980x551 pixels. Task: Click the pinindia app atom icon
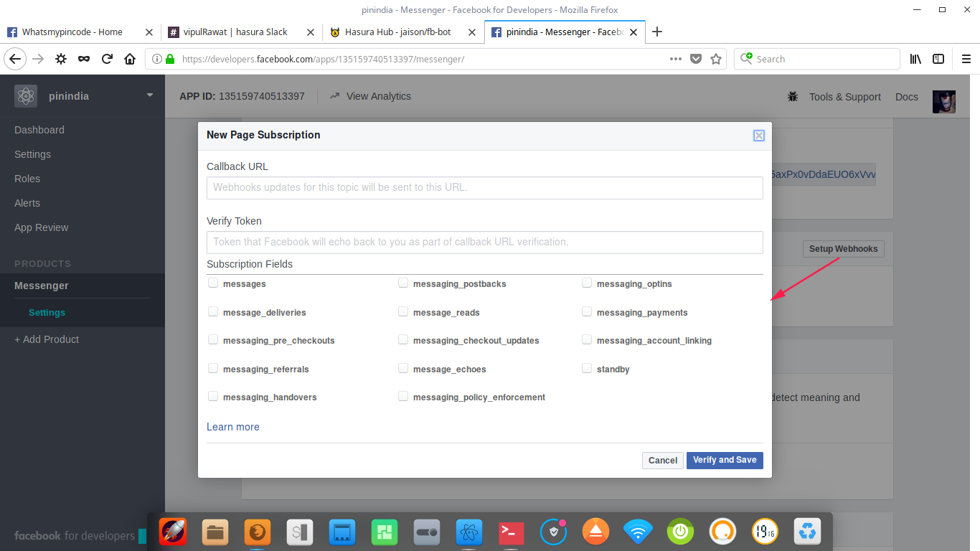(x=26, y=96)
